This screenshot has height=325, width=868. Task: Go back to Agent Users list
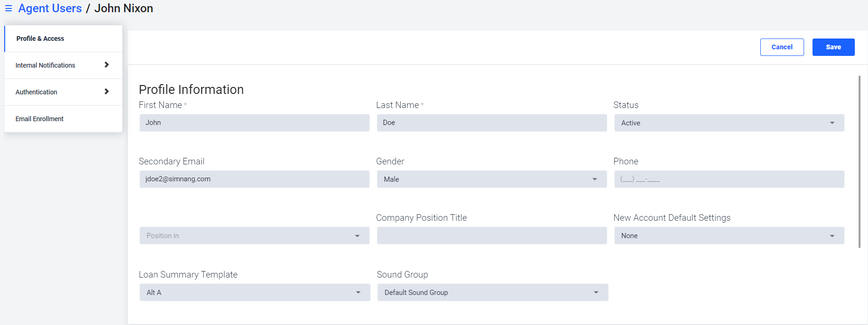50,8
